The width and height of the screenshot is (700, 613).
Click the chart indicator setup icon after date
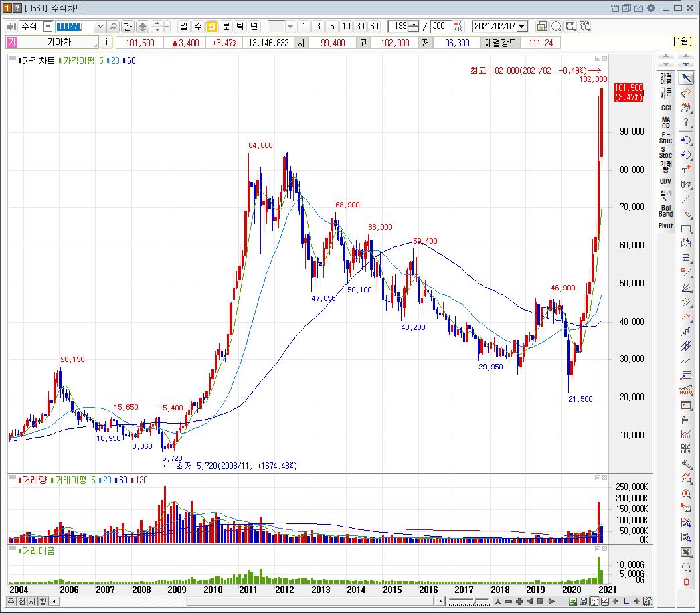pyautogui.click(x=541, y=27)
